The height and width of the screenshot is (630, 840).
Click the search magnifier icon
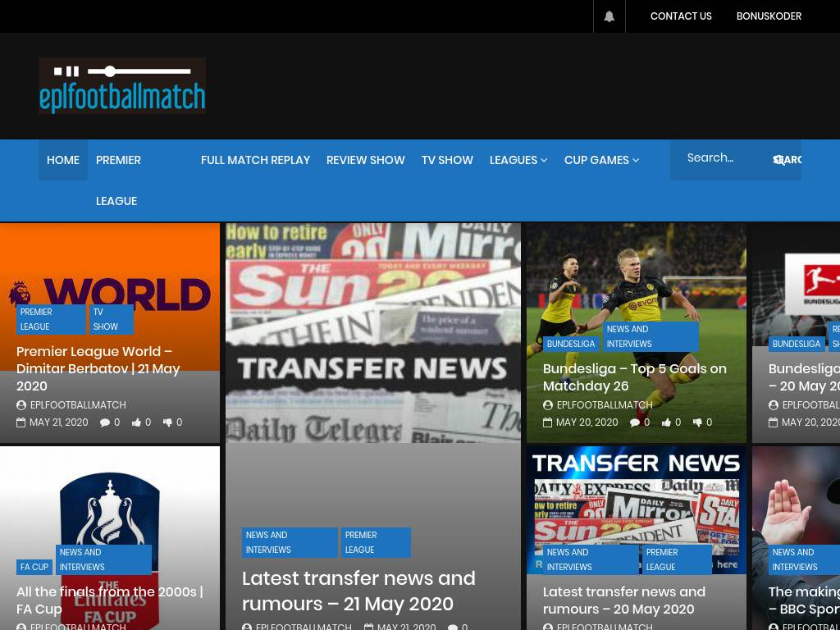pyautogui.click(x=780, y=160)
